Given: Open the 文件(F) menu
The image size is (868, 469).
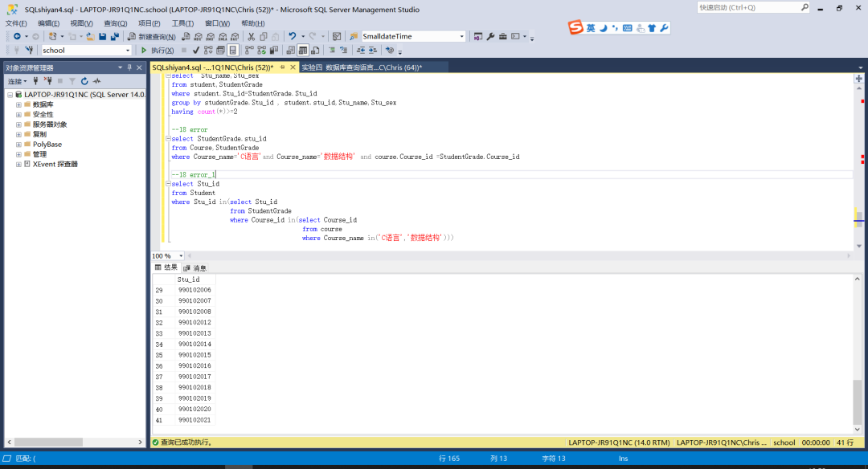Looking at the screenshot, I should [16, 23].
